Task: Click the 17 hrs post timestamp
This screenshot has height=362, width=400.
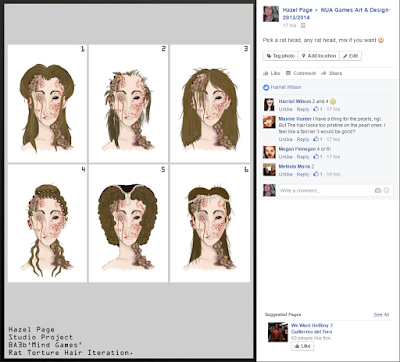Action: 289,26
